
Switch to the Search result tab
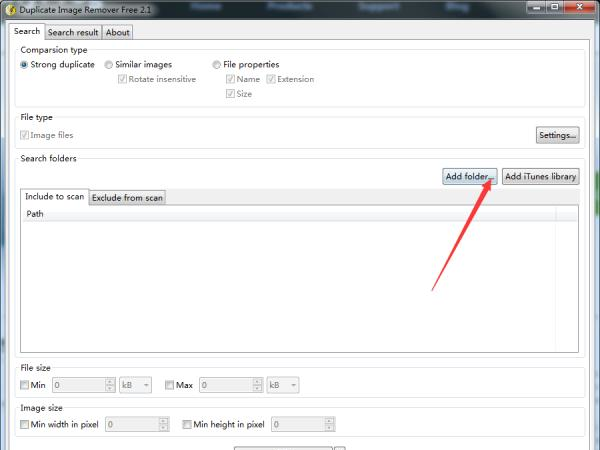coord(73,33)
